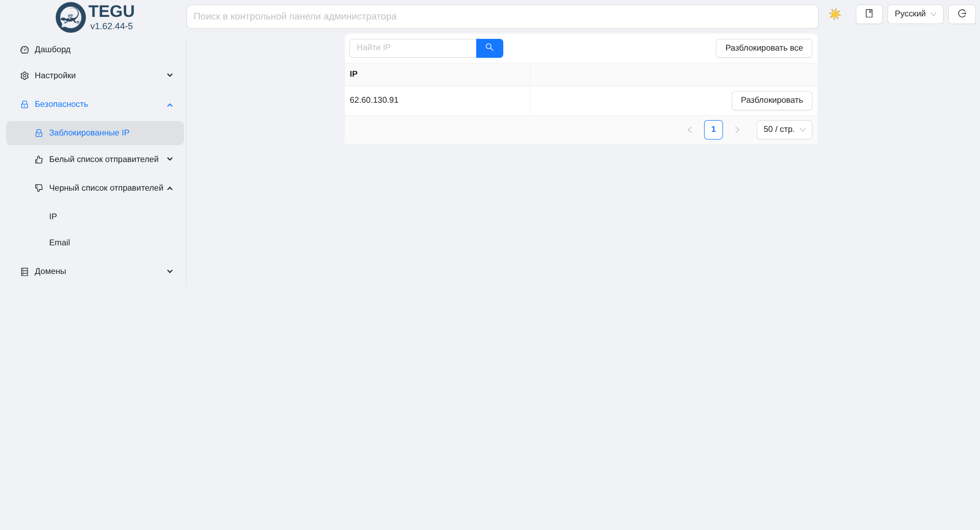Select page 1 in pagination
980x530 pixels.
click(x=713, y=130)
